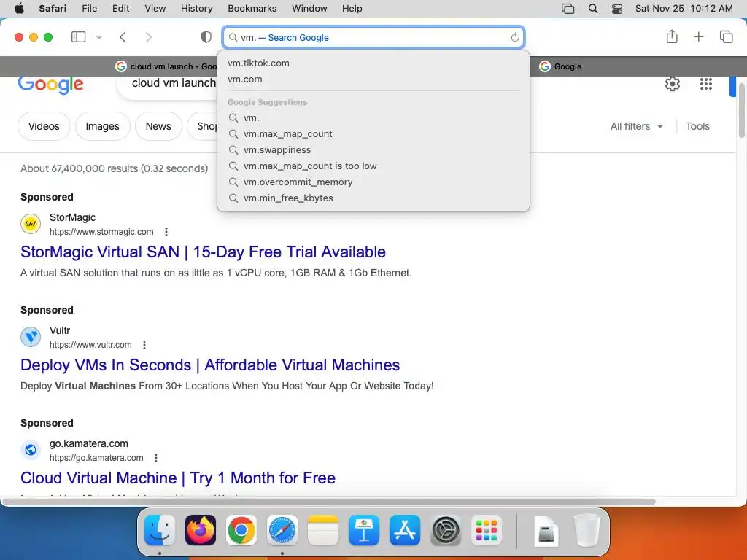Go forward with the next arrow
This screenshot has width=747, height=560.
click(148, 37)
